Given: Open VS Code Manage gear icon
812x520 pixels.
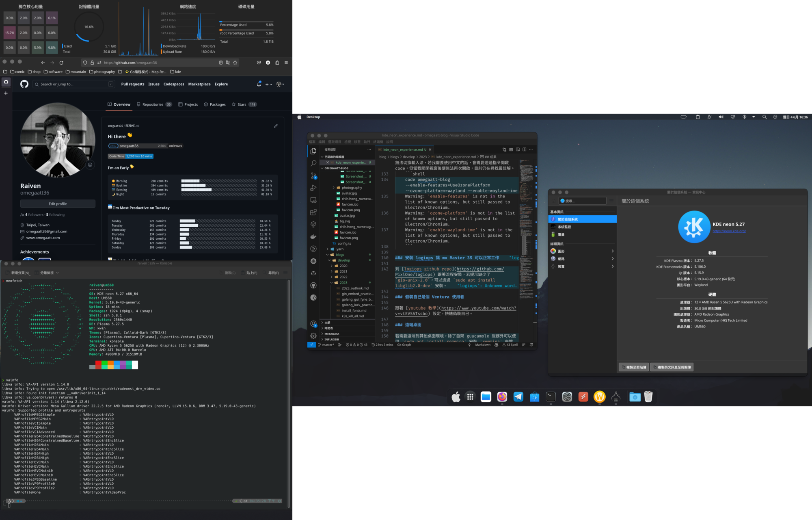Looking at the screenshot, I should [x=313, y=336].
